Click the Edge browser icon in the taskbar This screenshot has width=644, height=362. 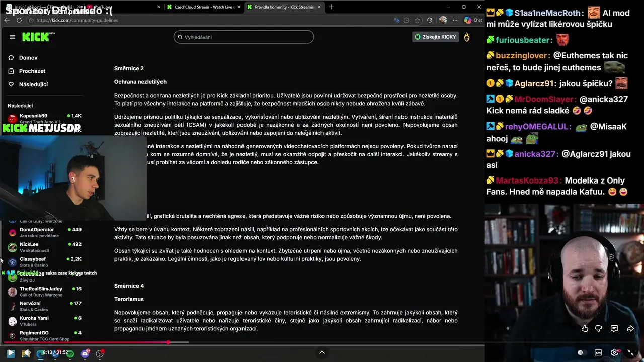tap(40, 354)
